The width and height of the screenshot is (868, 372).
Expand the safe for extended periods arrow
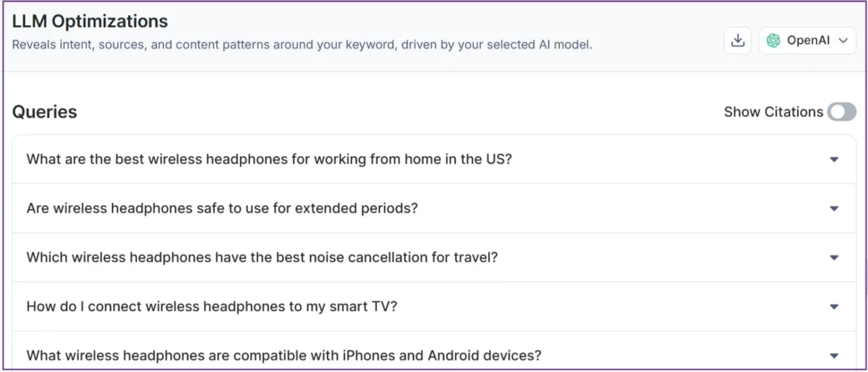click(834, 208)
